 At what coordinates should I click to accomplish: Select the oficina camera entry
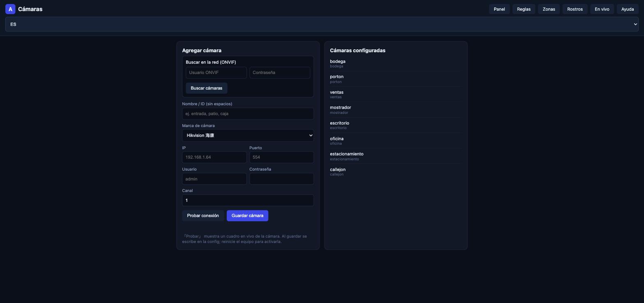tap(396, 141)
